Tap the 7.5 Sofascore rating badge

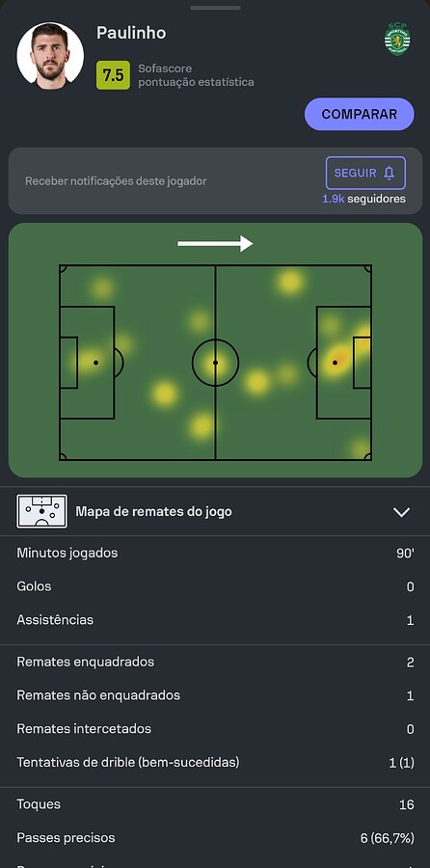(113, 75)
